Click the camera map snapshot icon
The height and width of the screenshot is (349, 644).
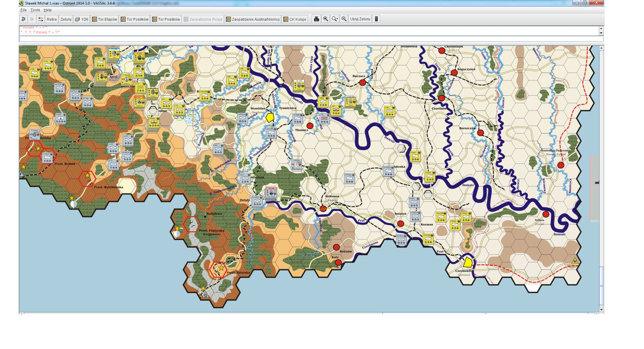(x=316, y=19)
